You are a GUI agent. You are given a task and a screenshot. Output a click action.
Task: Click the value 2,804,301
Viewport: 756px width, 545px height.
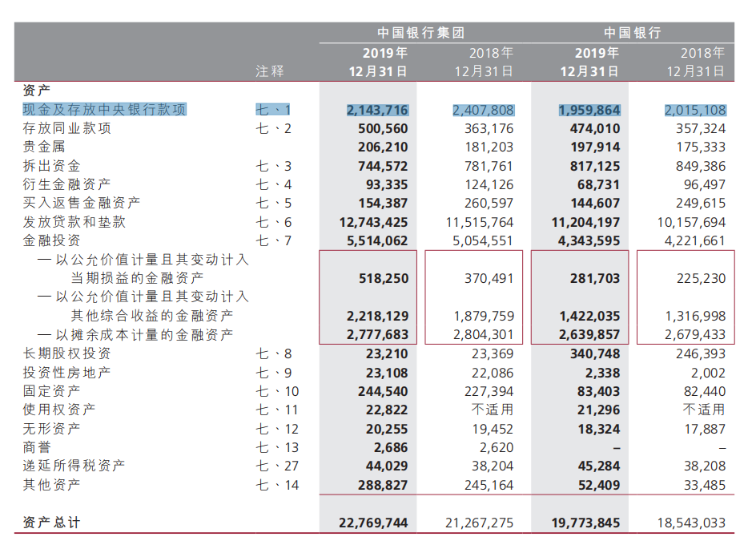[x=483, y=334]
